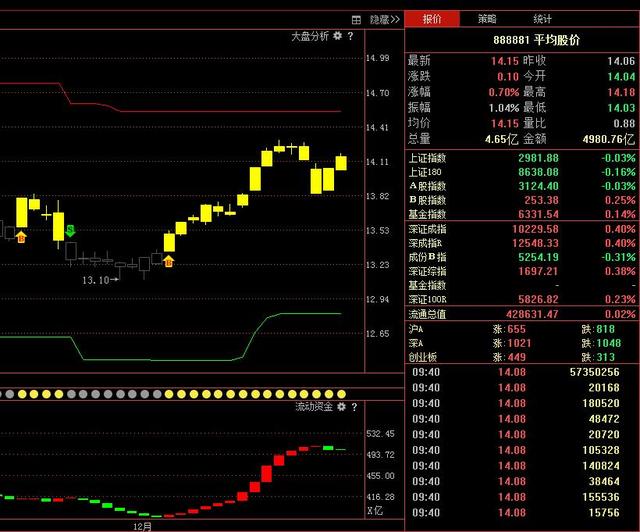
Task: Click the 振幅 value 1.04%
Action: click(x=504, y=108)
